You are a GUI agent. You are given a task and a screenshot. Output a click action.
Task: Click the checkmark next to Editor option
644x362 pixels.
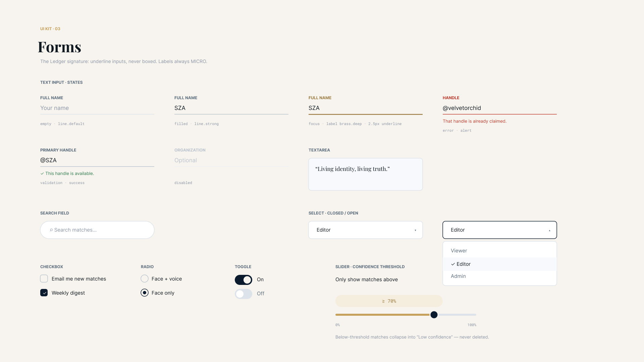pos(453,264)
